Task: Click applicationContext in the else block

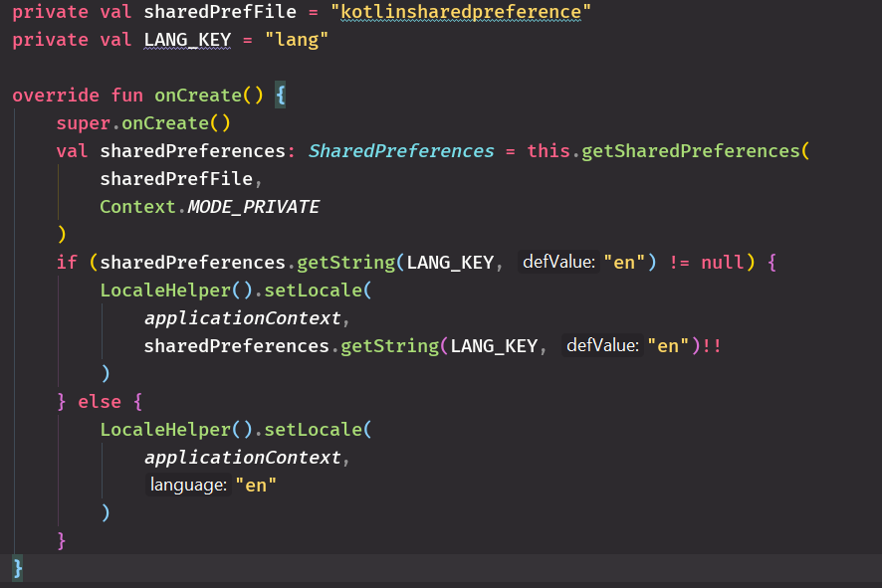Action: coord(243,458)
